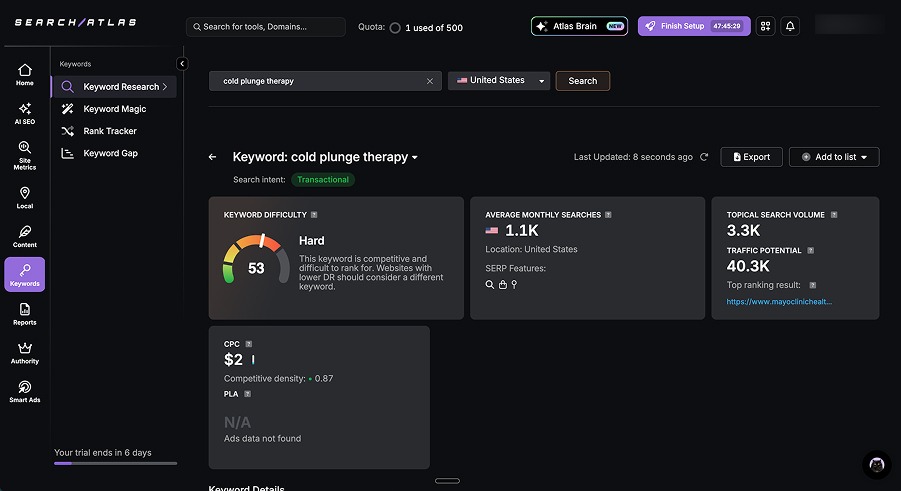Screen dimensions: 901x491
Task: Open Top ranking result help icon
Action: click(813, 285)
